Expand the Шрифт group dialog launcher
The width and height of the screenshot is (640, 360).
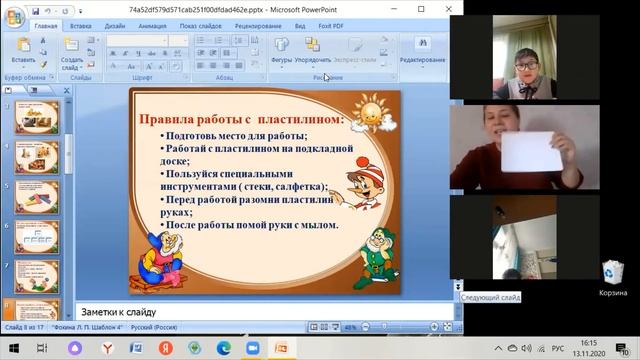point(185,77)
